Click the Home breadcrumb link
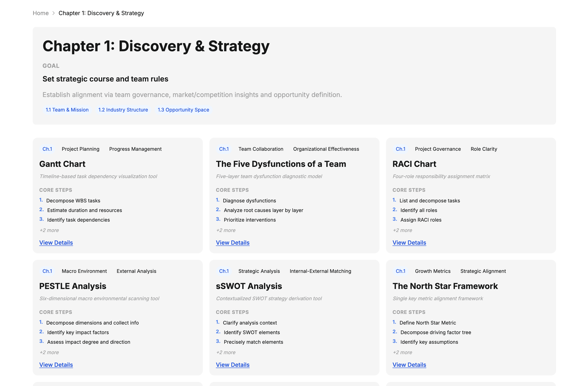Image resolution: width=588 pixels, height=386 pixels. pos(40,13)
